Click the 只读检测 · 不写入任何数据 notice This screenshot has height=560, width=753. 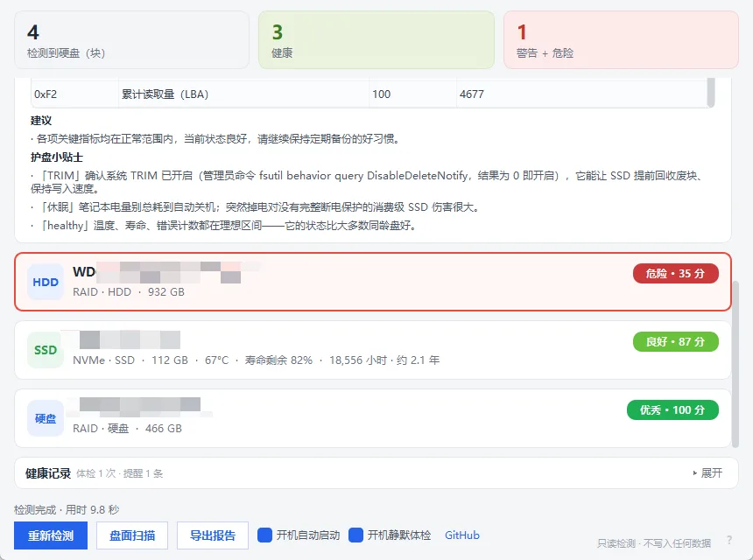[x=654, y=543]
